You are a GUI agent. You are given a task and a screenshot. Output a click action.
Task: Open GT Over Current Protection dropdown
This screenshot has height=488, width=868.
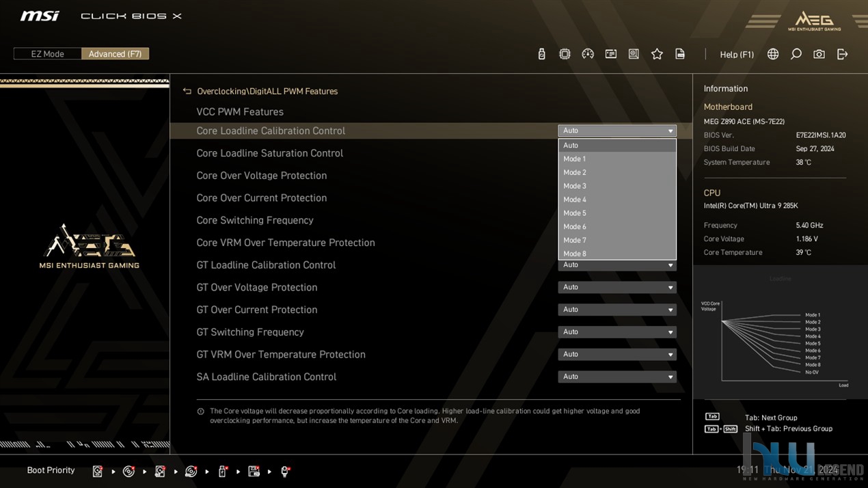pos(617,310)
